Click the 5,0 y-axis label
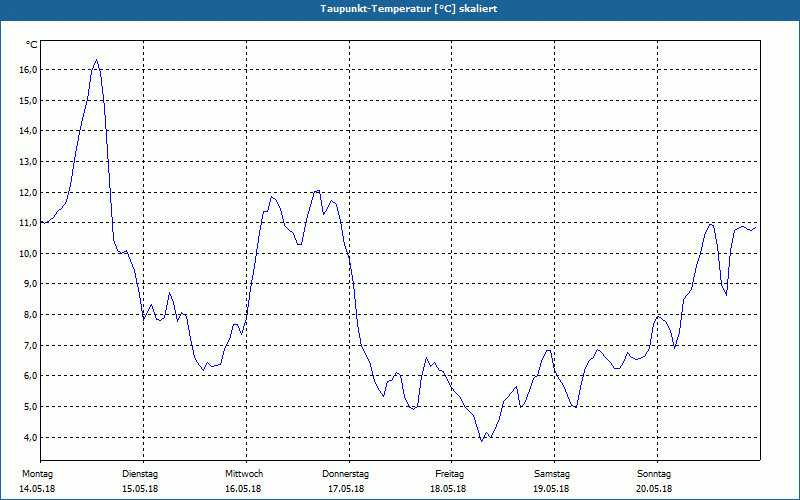Image resolution: width=800 pixels, height=500 pixels. click(x=31, y=407)
